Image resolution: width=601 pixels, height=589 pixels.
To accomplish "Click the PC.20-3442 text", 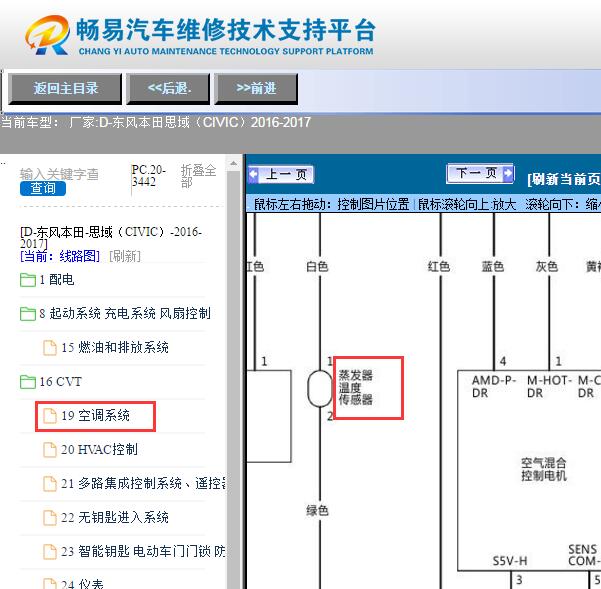I will [149, 176].
